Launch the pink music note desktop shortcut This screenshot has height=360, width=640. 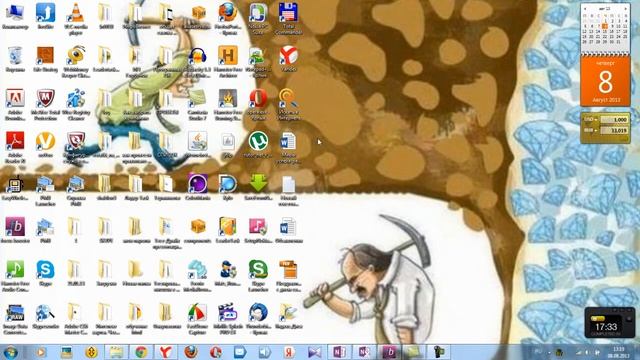pyautogui.click(x=258, y=230)
